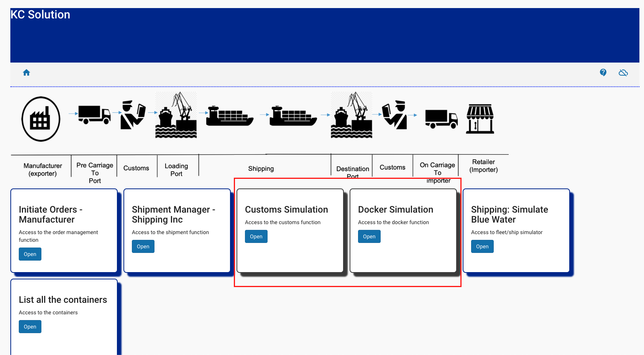Open the Initiate Orders - Manufacturer app

(x=30, y=254)
